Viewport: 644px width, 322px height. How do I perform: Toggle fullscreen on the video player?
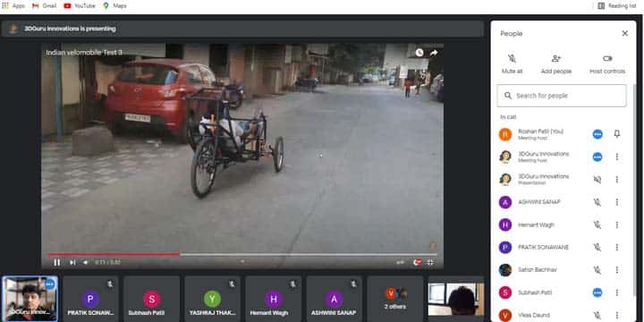(430, 262)
